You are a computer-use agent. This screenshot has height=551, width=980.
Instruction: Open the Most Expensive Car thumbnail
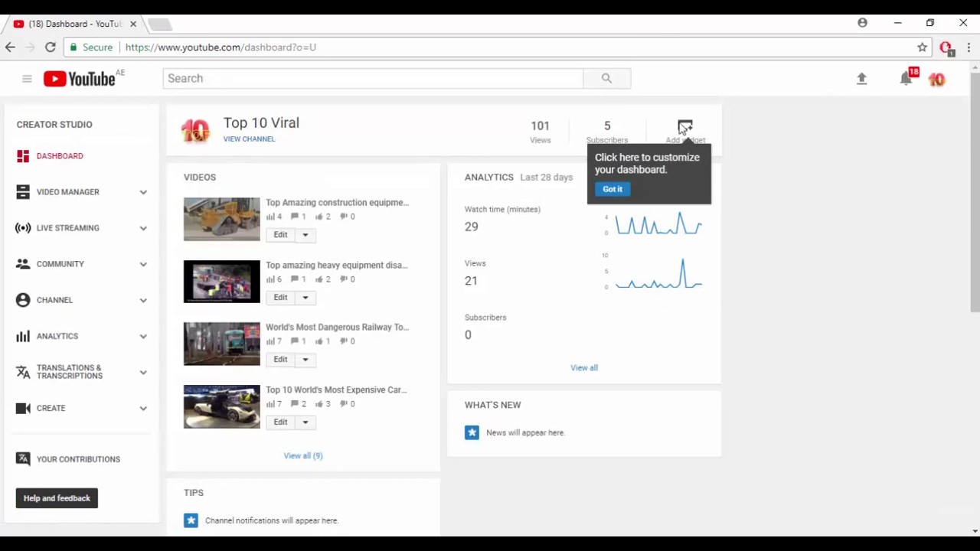click(x=222, y=406)
